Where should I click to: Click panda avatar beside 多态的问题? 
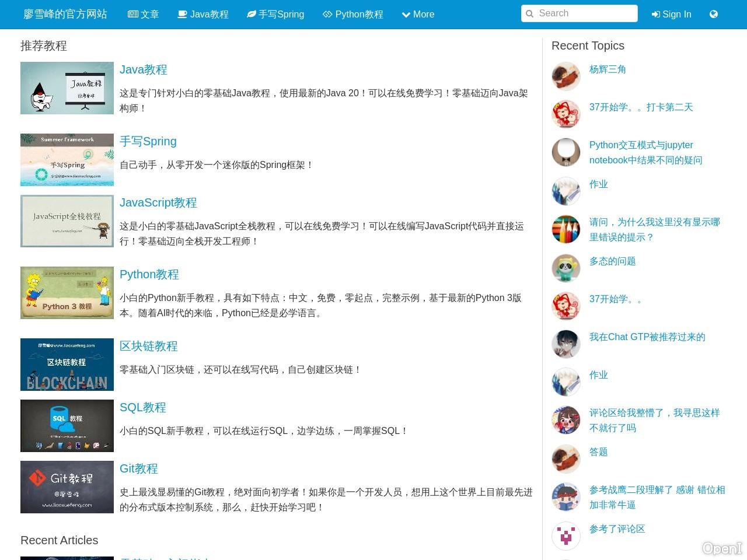pyautogui.click(x=566, y=268)
